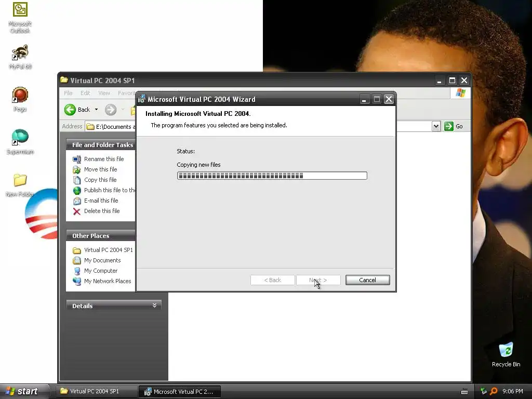This screenshot has height=399, width=532.
Task: Click the Delete this file link
Action: click(x=102, y=211)
